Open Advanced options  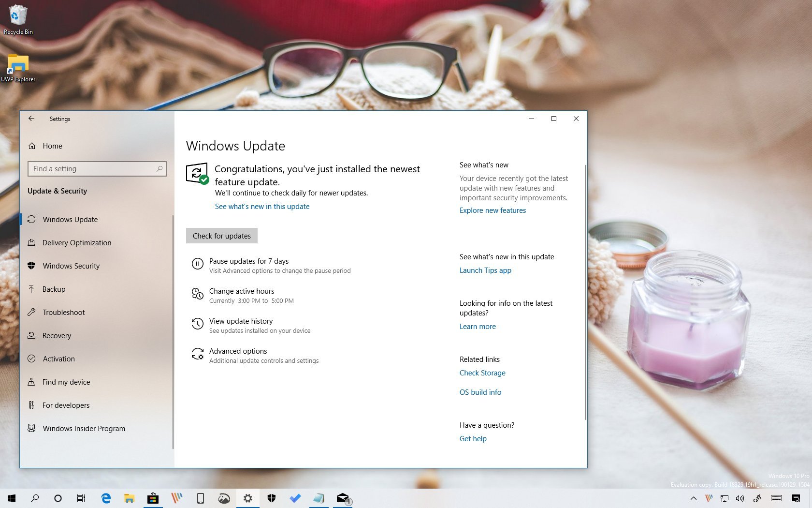(x=238, y=351)
